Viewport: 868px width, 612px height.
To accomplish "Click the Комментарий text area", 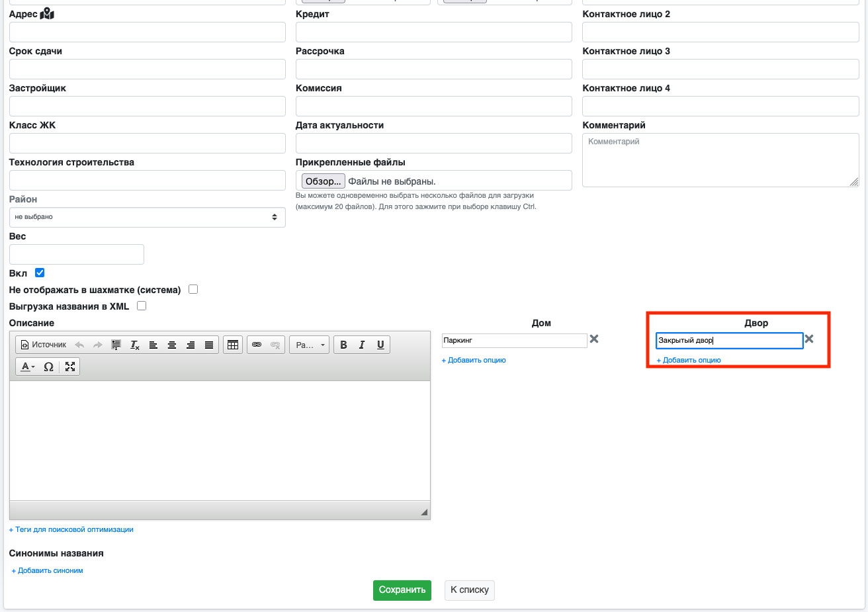I will tap(720, 160).
